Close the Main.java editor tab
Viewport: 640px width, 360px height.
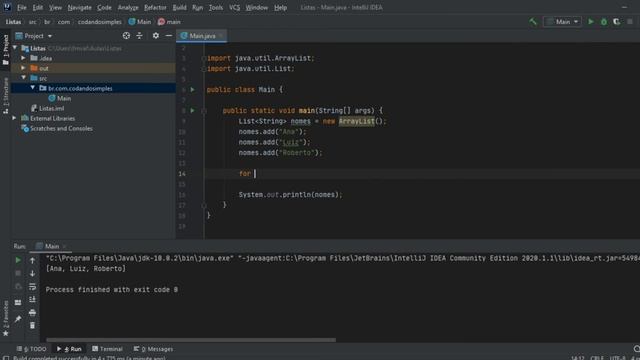coord(221,36)
